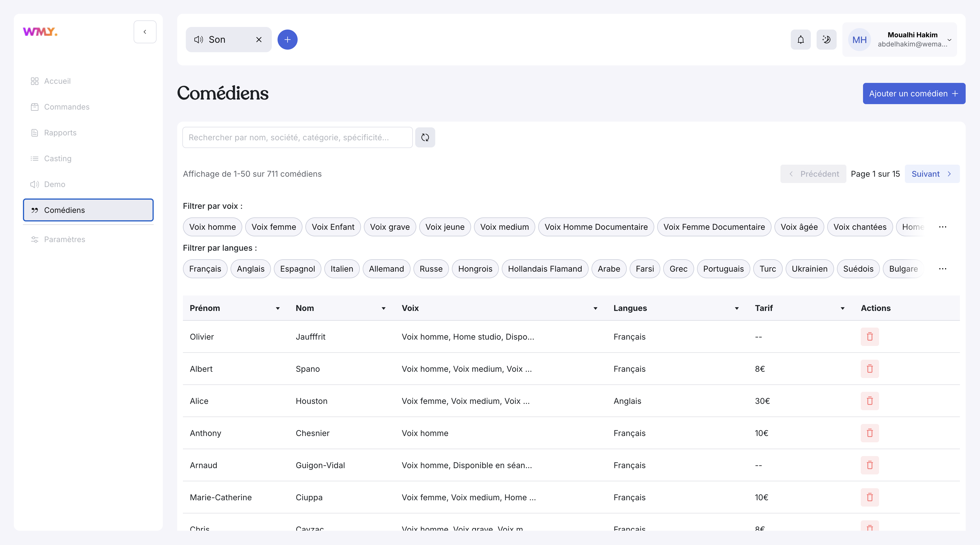
Task: Go to Paramètres in the sidebar
Action: pyautogui.click(x=64, y=239)
